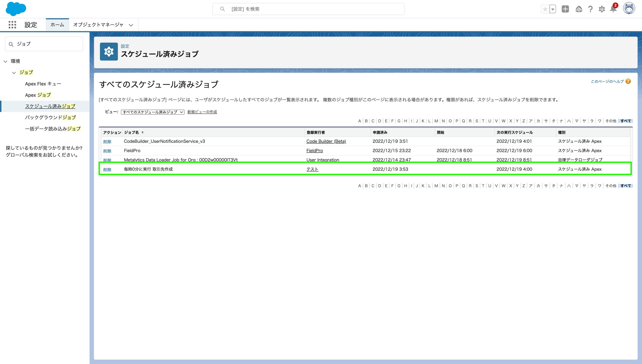Open the App Launcher waffle icon
The height and width of the screenshot is (364, 642).
tap(12, 25)
